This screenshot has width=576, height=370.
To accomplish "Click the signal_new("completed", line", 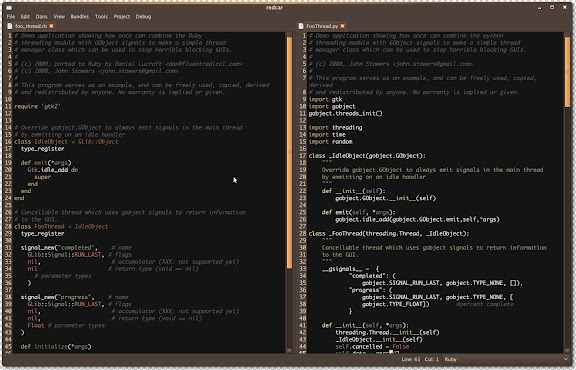I will 60,248.
